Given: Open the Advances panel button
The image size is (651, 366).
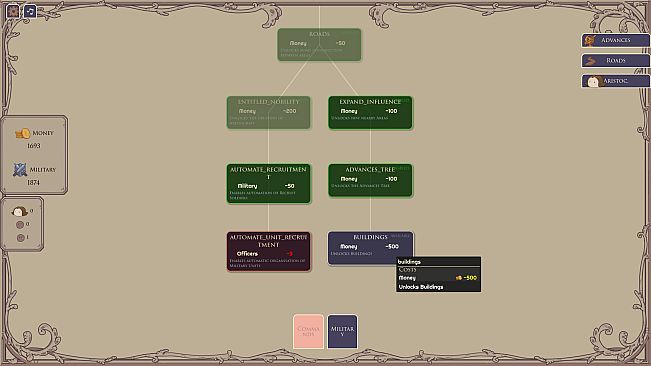Looking at the screenshot, I should [615, 40].
